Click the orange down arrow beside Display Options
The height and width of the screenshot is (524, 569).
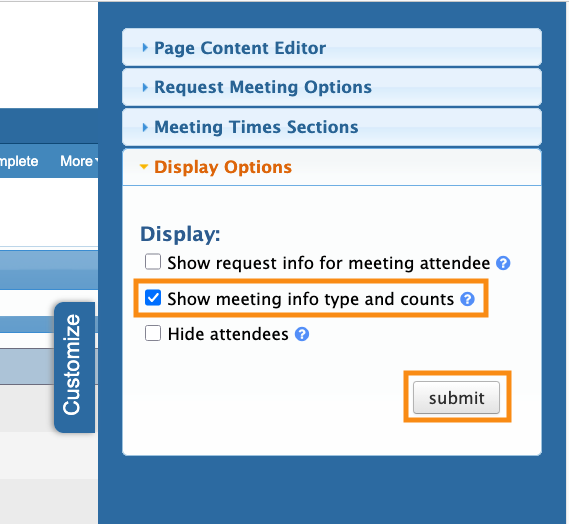click(144, 167)
